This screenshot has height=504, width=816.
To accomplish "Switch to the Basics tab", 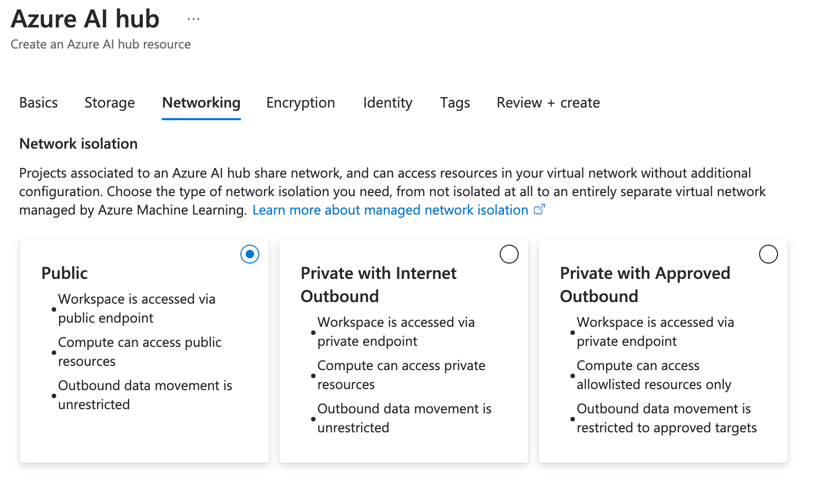I will [38, 102].
